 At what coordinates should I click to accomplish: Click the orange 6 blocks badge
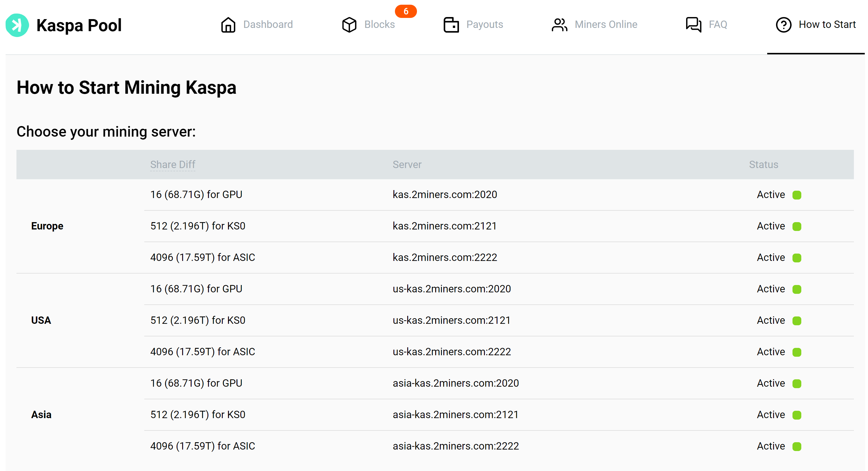[406, 11]
